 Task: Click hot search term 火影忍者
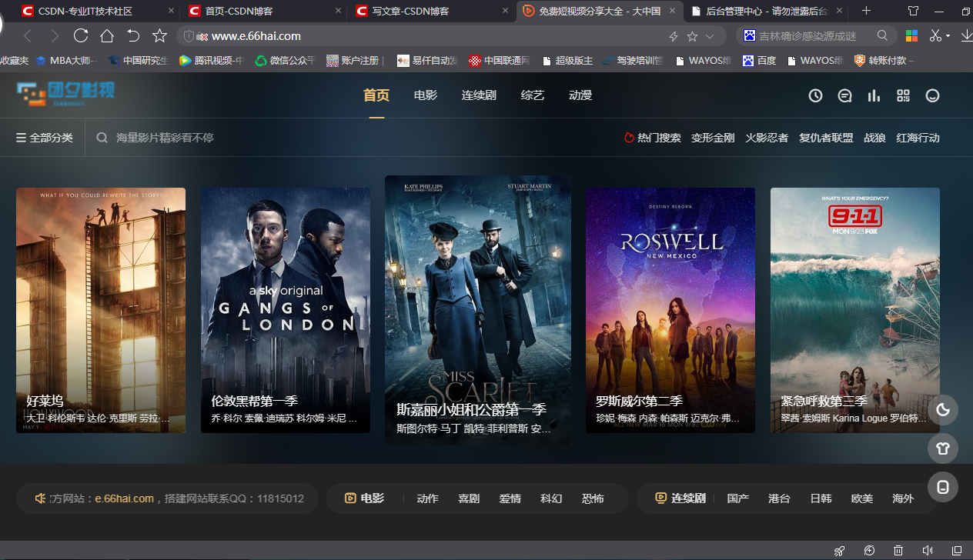[767, 138]
